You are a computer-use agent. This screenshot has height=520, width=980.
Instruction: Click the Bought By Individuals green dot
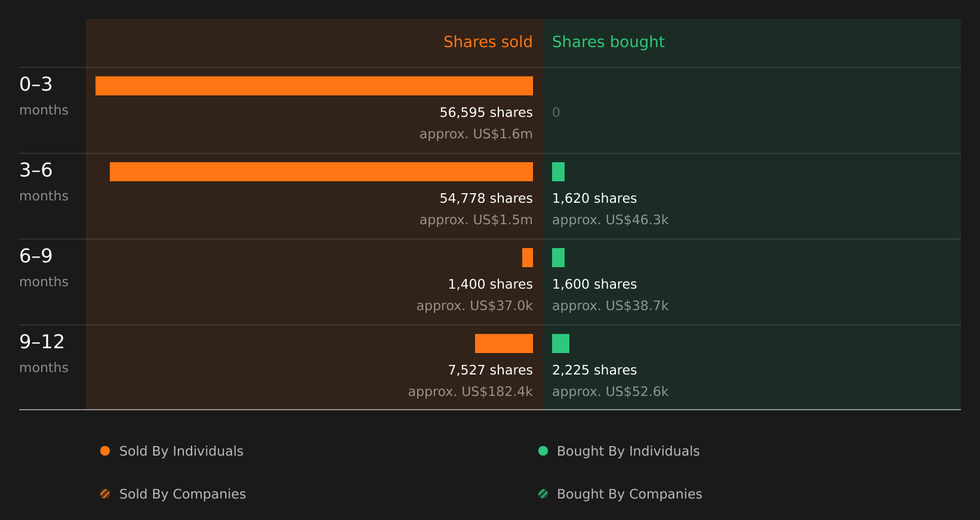click(543, 451)
